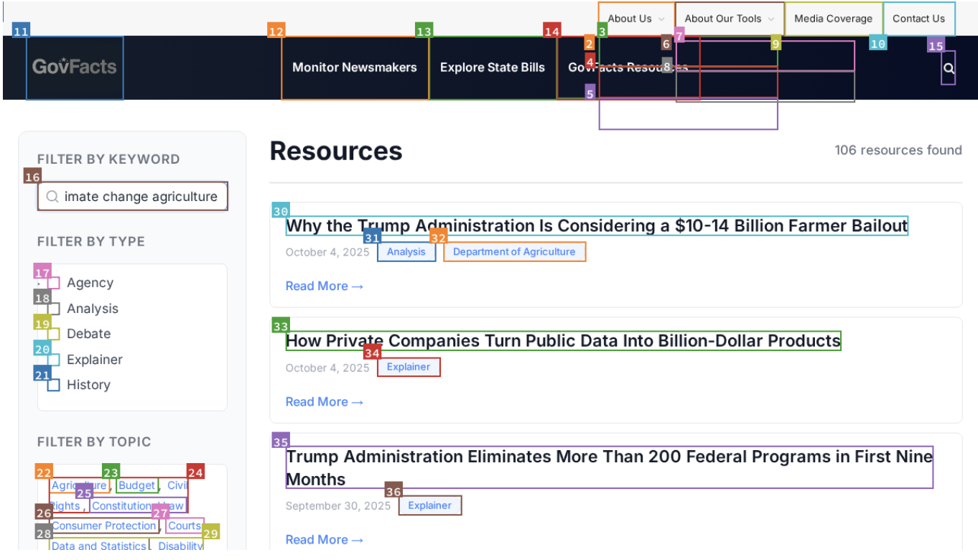Click in the keyword filter search field
This screenshot has width=978, height=560.
(x=140, y=197)
